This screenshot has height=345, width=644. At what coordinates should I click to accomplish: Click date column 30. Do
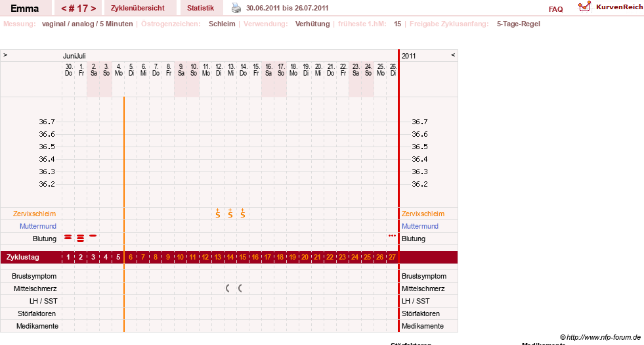tap(68, 70)
